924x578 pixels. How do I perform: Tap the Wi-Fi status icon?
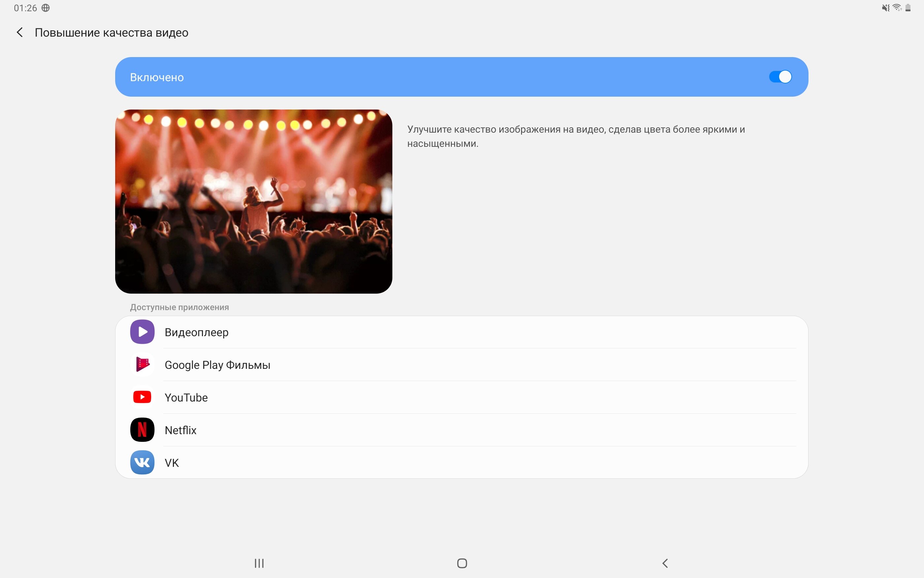click(x=897, y=8)
